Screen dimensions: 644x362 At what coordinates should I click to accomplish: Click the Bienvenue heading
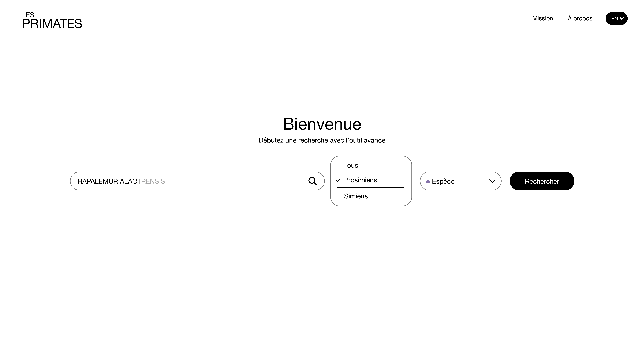point(322,124)
